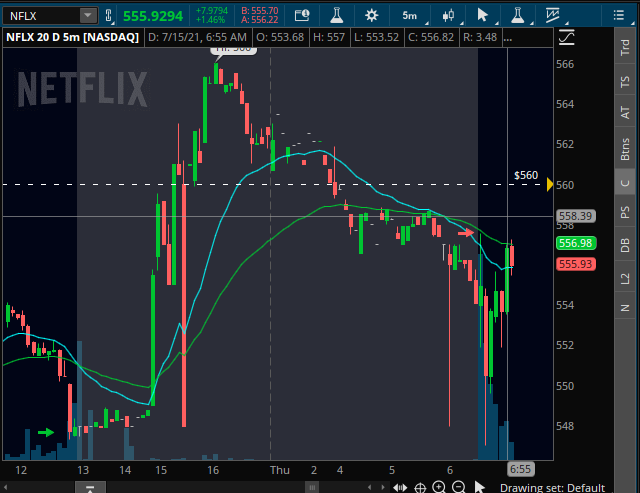The width and height of the screenshot is (640, 493).
Task: Click the NFLX 20 D 5m [NASDAQ] title
Action: pyautogui.click(x=73, y=38)
